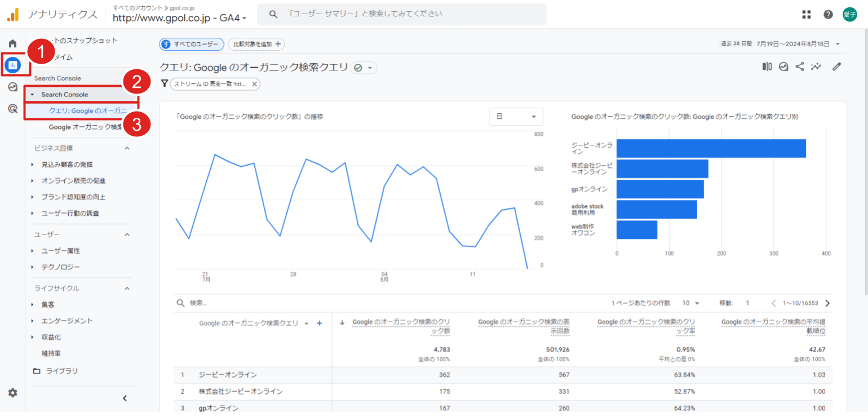Expand ブランド認知度の向上
The width and height of the screenshot is (868, 417).
[x=33, y=197]
